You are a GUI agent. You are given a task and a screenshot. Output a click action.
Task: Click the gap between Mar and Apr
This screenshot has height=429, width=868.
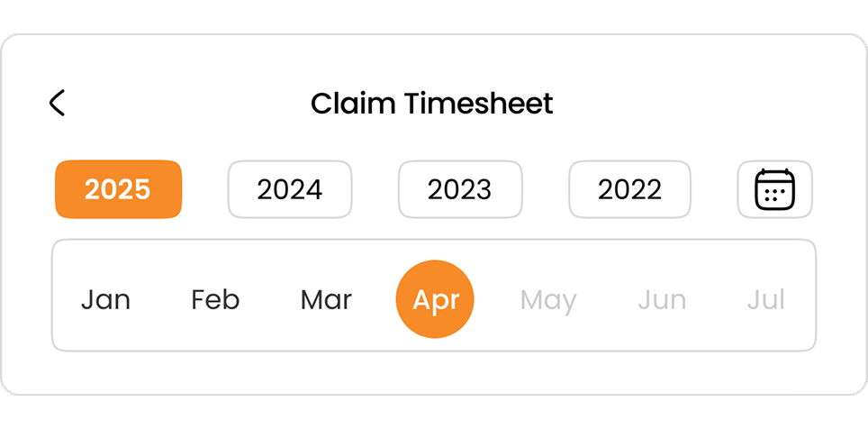(375, 300)
